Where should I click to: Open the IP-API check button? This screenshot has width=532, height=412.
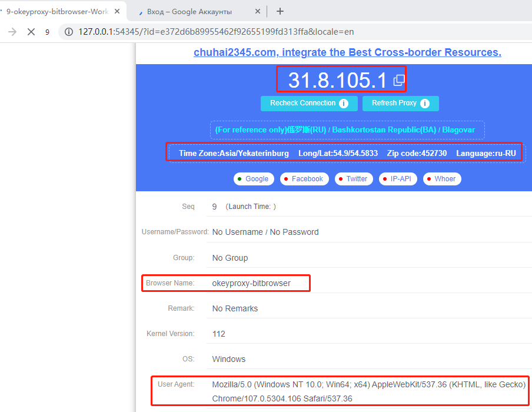397,179
